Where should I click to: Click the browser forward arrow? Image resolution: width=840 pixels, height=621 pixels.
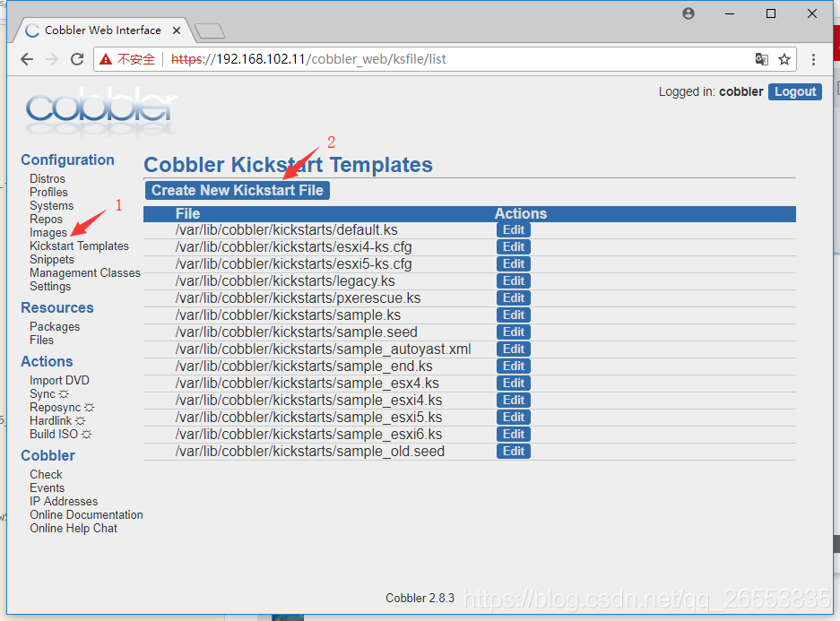[52, 59]
